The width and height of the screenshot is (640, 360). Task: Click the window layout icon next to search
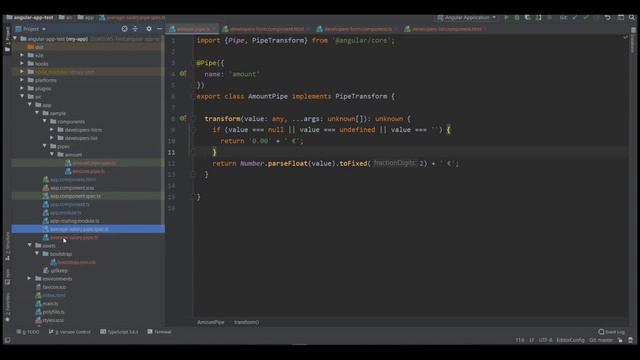pos(620,18)
